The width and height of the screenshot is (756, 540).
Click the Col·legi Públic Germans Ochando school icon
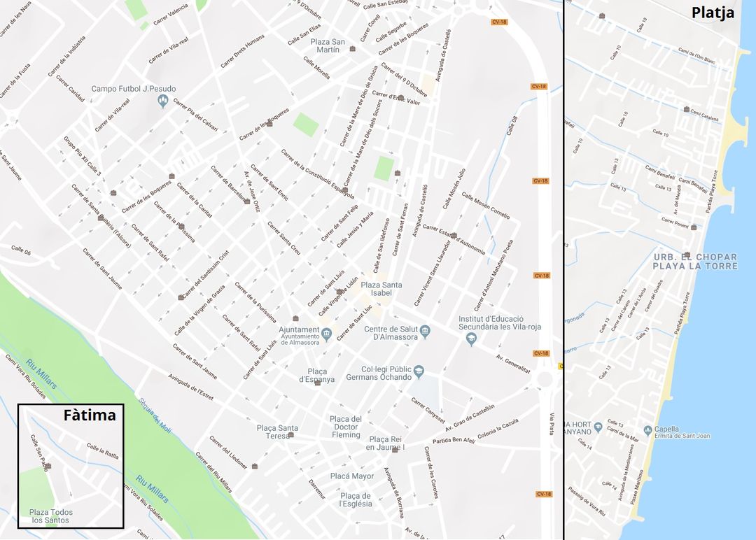coord(419,371)
